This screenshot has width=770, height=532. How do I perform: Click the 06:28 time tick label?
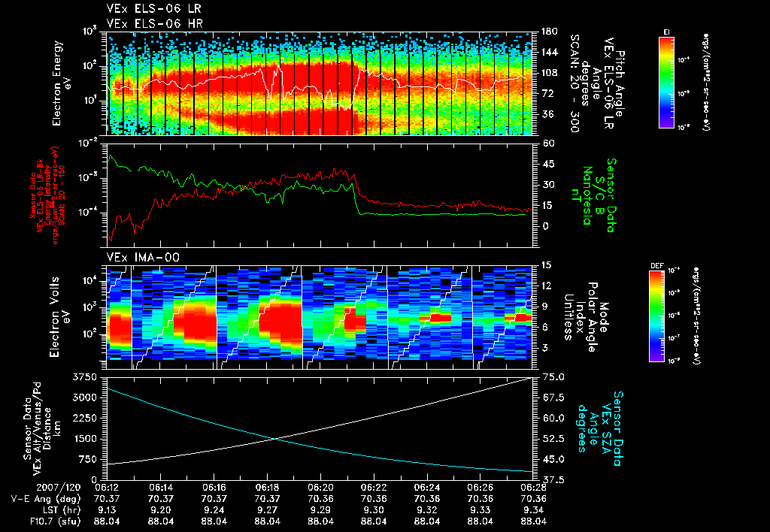tap(533, 486)
